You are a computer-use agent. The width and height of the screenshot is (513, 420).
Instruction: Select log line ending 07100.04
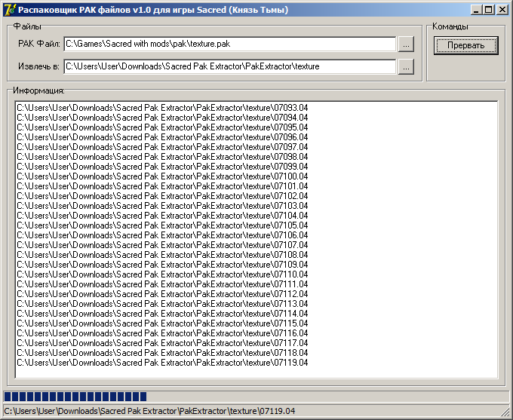coord(162,176)
